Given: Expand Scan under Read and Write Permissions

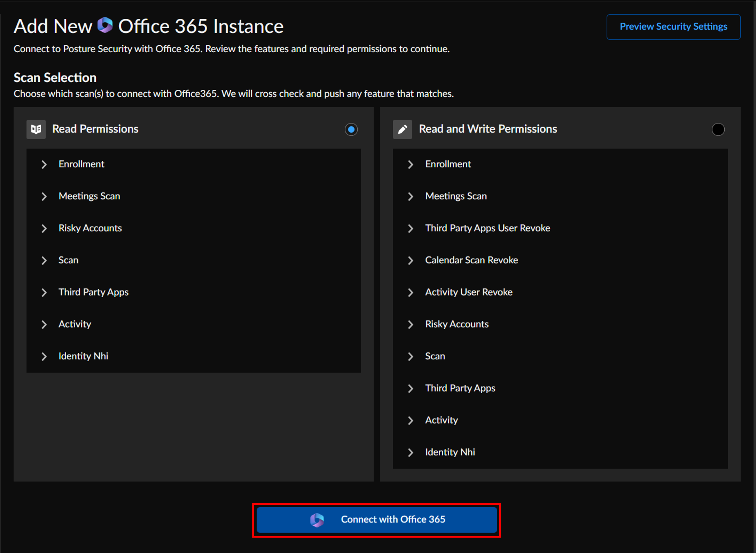Looking at the screenshot, I should click(410, 357).
